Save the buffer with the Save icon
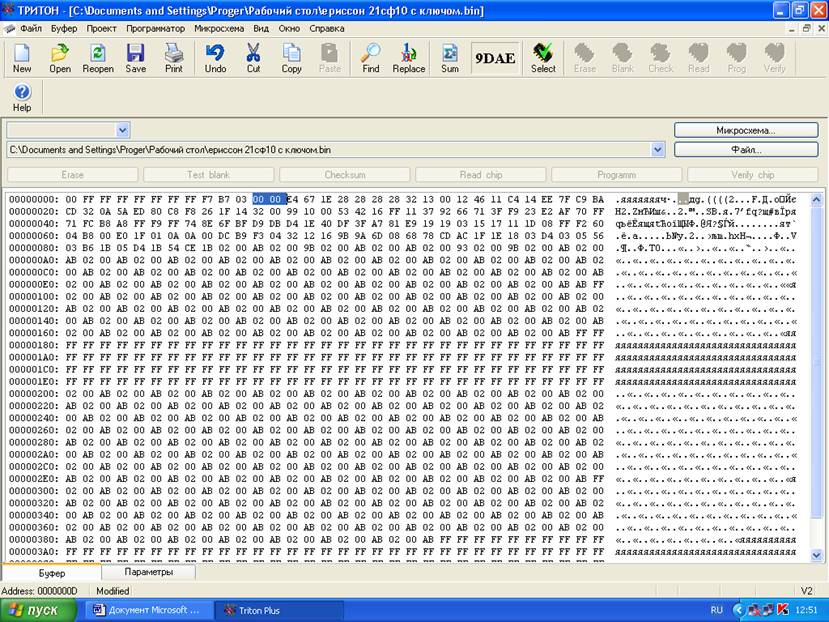This screenshot has width=829, height=622. click(x=136, y=58)
